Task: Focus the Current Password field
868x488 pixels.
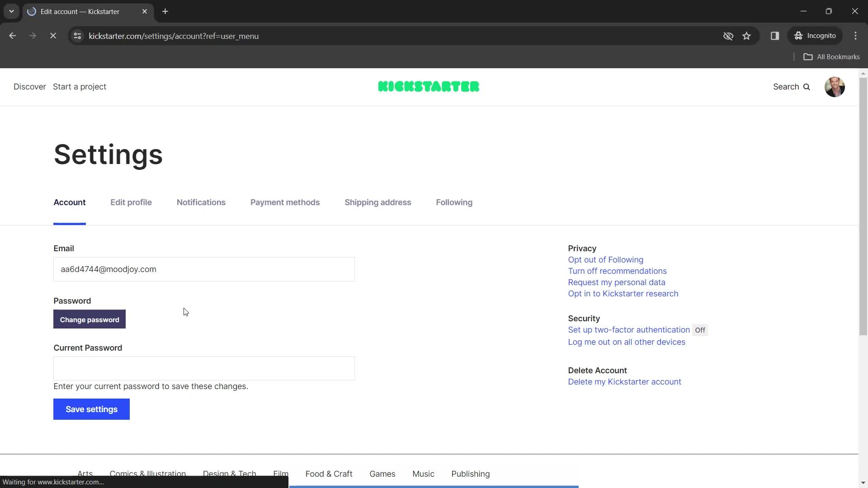Action: (204, 368)
